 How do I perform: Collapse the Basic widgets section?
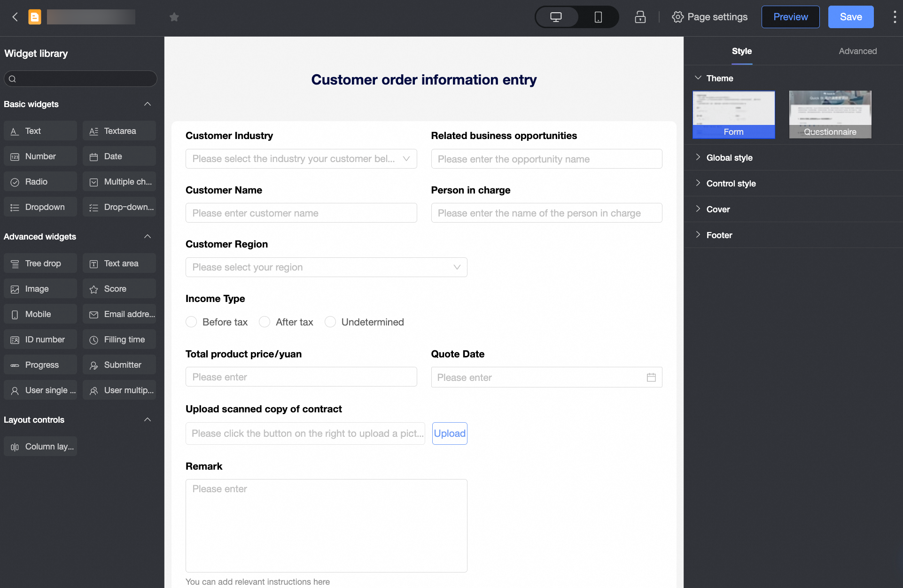pos(148,104)
